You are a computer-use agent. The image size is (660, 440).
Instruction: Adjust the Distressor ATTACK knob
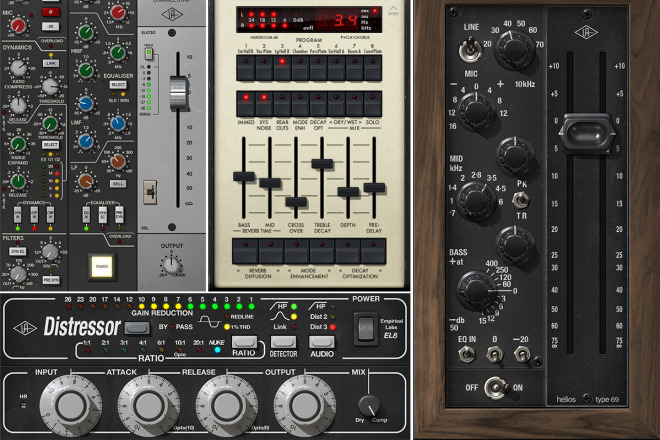pos(148,406)
